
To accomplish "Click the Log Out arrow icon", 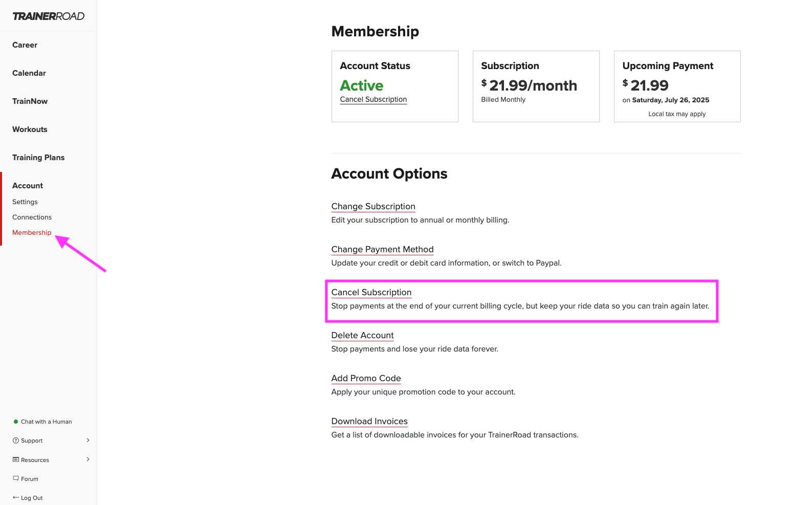I will [x=16, y=497].
